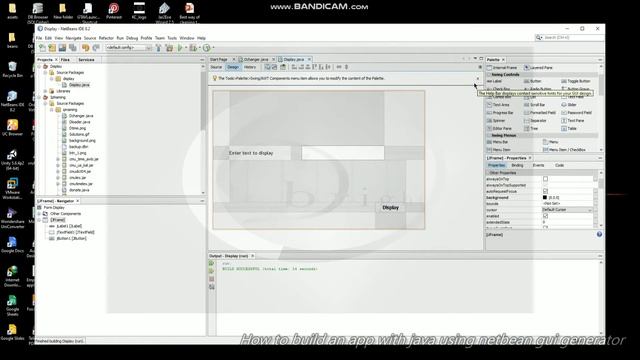Open the Tools menu
This screenshot has height=360, width=640.
coord(172,38)
